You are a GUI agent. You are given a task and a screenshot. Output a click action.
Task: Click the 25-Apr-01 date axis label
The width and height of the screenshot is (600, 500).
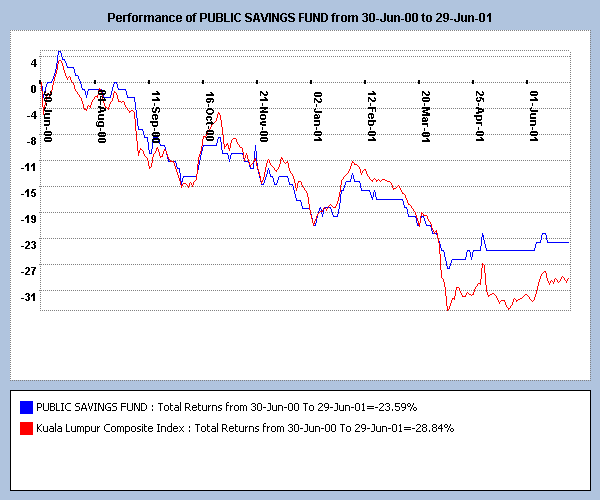[x=480, y=116]
